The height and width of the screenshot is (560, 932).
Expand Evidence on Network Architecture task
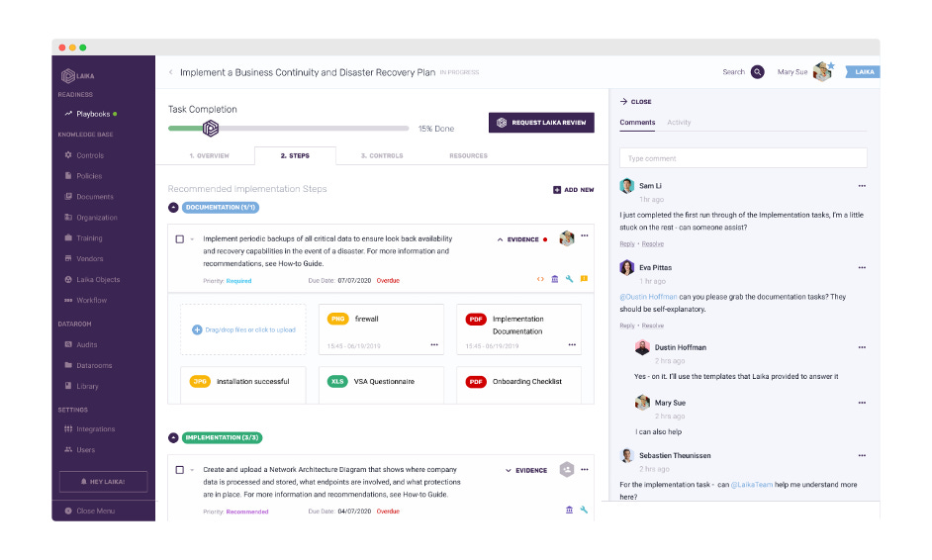pyautogui.click(x=526, y=470)
